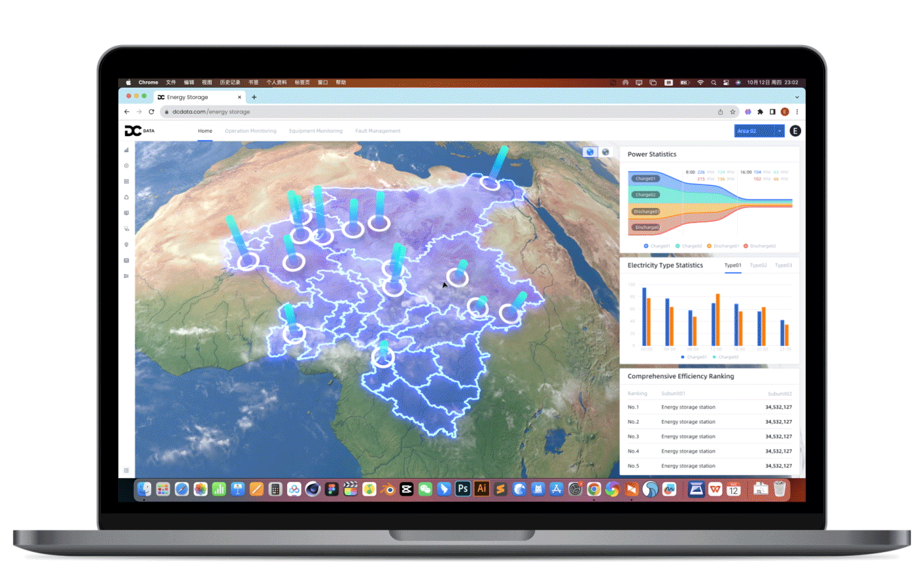
Task: Switch to the gray globe map view
Action: click(605, 152)
